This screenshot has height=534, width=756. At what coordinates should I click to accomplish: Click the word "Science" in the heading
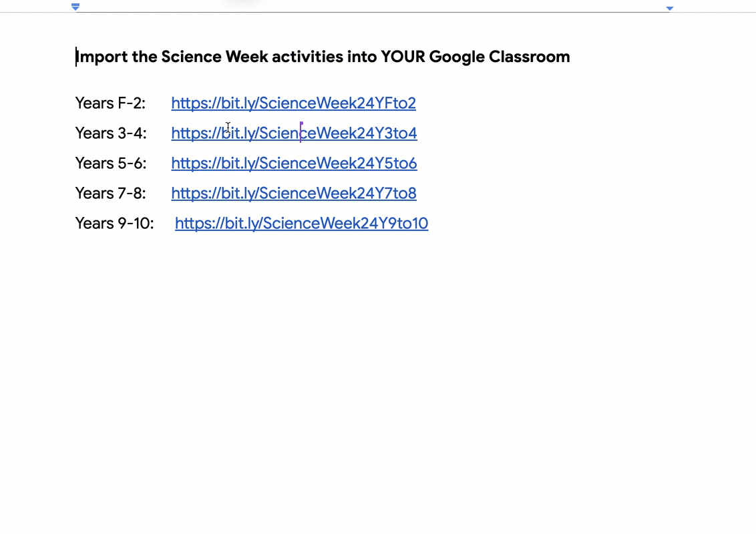[191, 56]
